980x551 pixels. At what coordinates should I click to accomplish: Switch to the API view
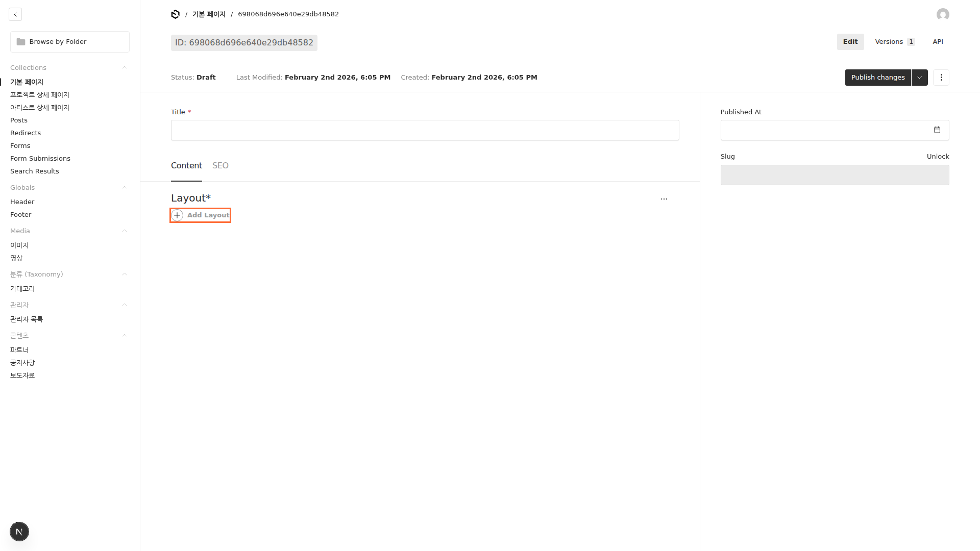click(x=938, y=42)
